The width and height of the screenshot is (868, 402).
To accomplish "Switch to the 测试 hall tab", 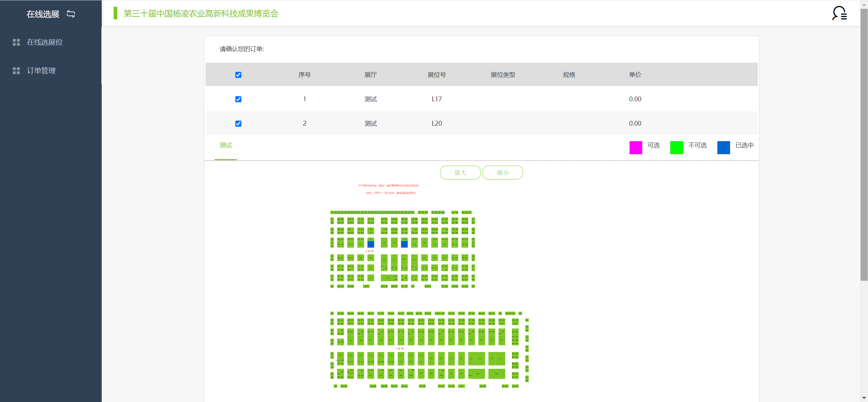I will click(226, 146).
